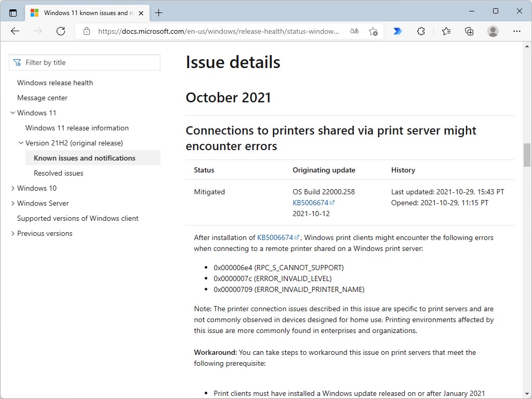The width and height of the screenshot is (532, 399).
Task: Expand the Windows 10 section
Action: 12,188
